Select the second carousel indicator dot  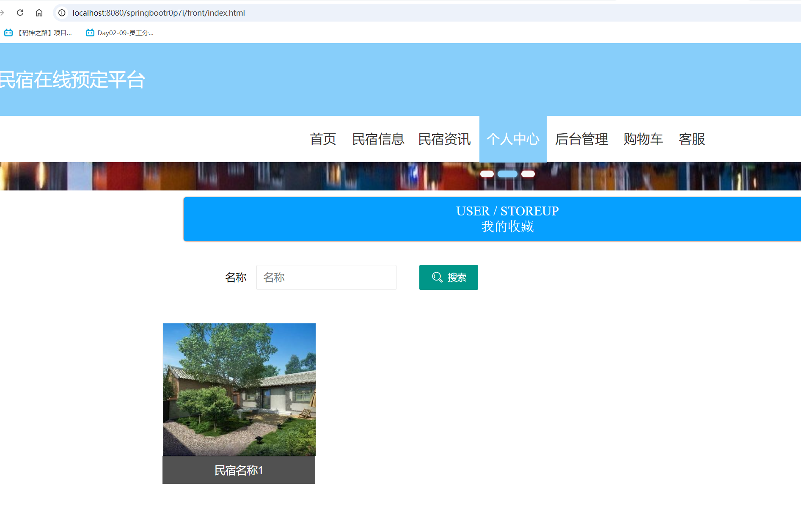507,174
